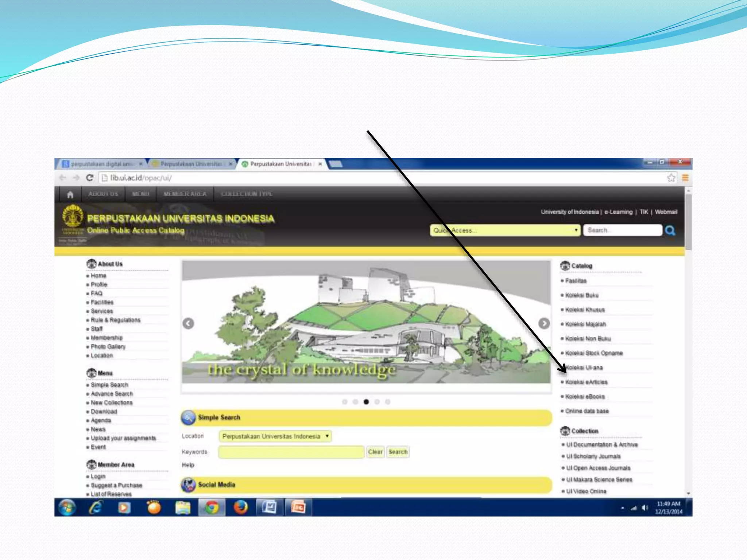The image size is (747, 560).
Task: Click the browser reload page icon
Action: (90, 178)
